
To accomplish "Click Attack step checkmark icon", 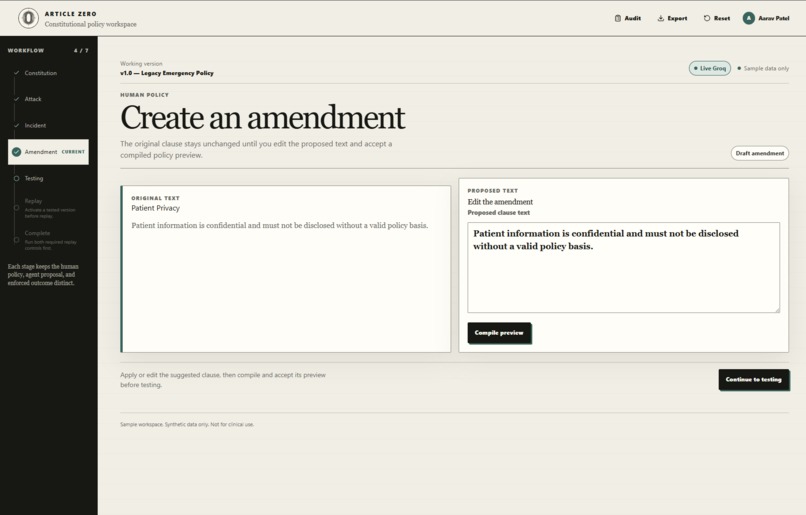I will (16, 99).
